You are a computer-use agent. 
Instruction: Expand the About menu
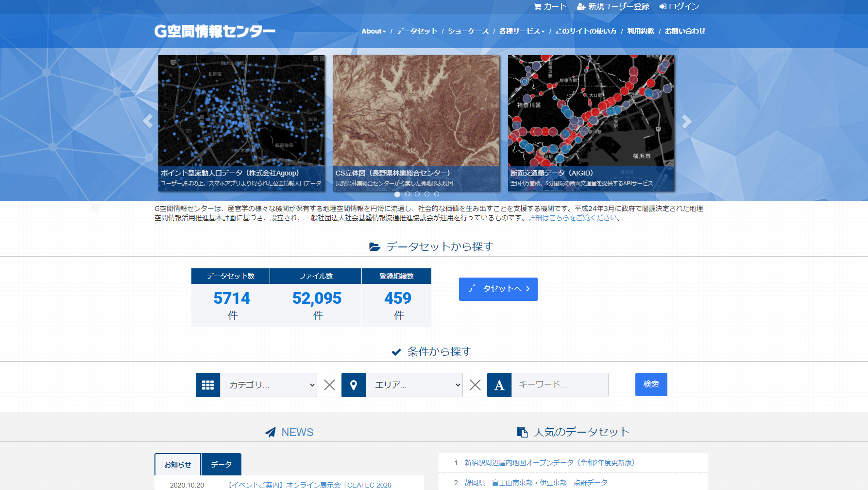(374, 31)
